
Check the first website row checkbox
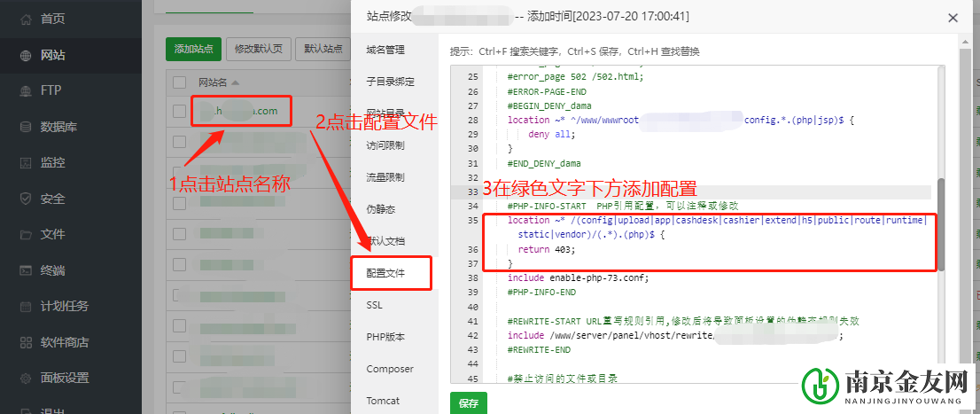tap(180, 112)
